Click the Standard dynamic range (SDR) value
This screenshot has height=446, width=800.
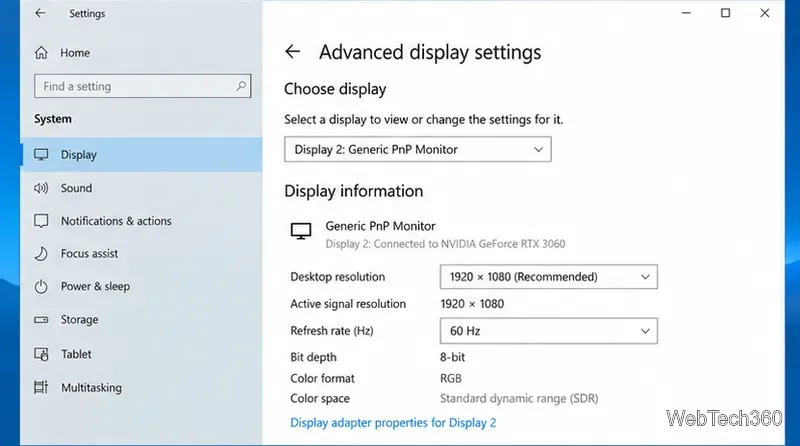coord(519,399)
